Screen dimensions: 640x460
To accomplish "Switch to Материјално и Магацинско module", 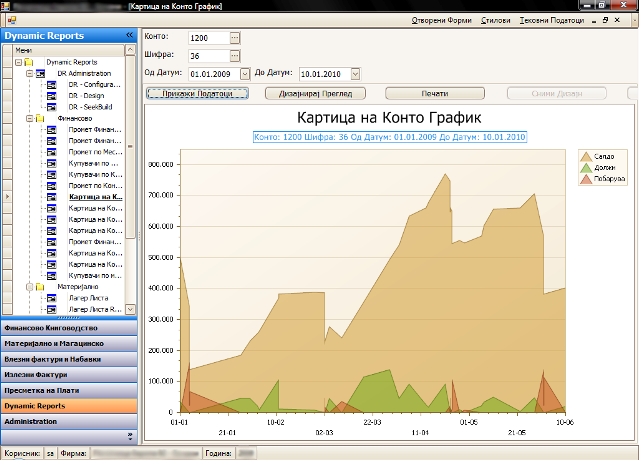I will tap(69, 344).
